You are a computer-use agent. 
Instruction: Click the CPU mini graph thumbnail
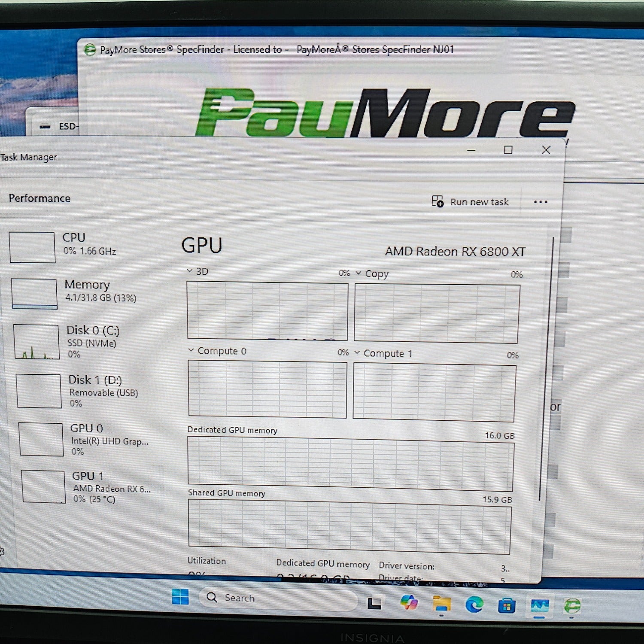tap(32, 247)
